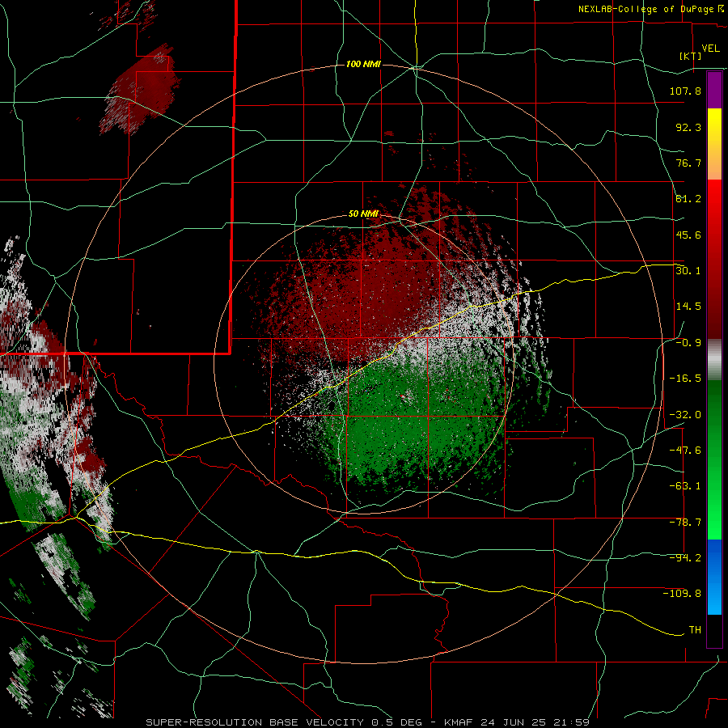Click the Super-Resolution Base Velocity caption
This screenshot has height=728, width=728.
tap(368, 722)
